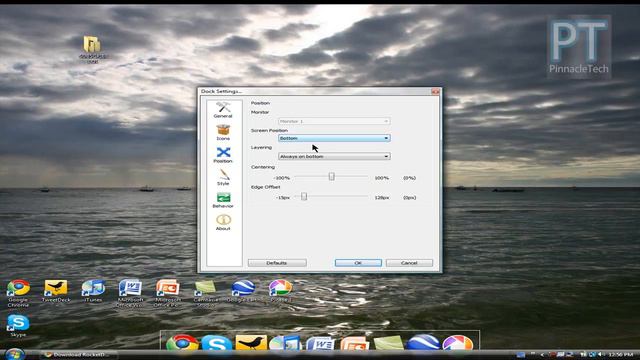
Task: Launch Microsoft Word from the dock
Action: click(x=320, y=343)
